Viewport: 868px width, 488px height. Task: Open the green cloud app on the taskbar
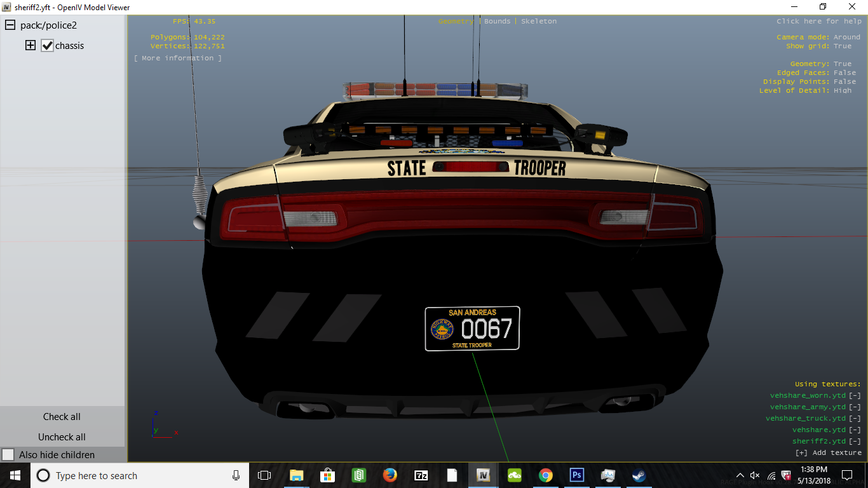514,475
